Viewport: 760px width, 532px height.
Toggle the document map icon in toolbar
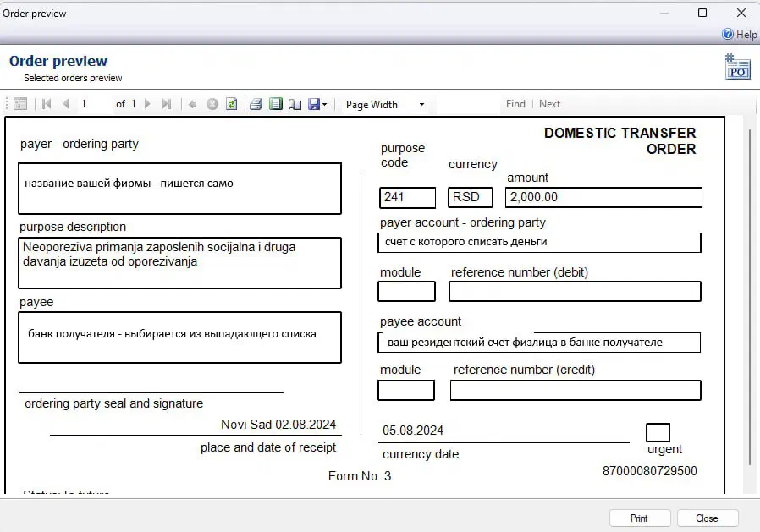pyautogui.click(x=20, y=104)
